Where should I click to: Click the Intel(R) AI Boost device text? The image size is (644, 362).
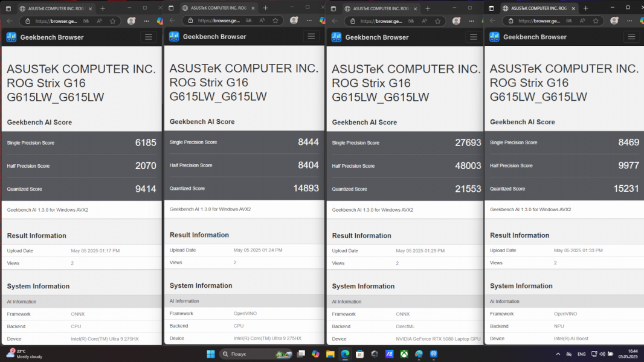pyautogui.click(x=571, y=338)
